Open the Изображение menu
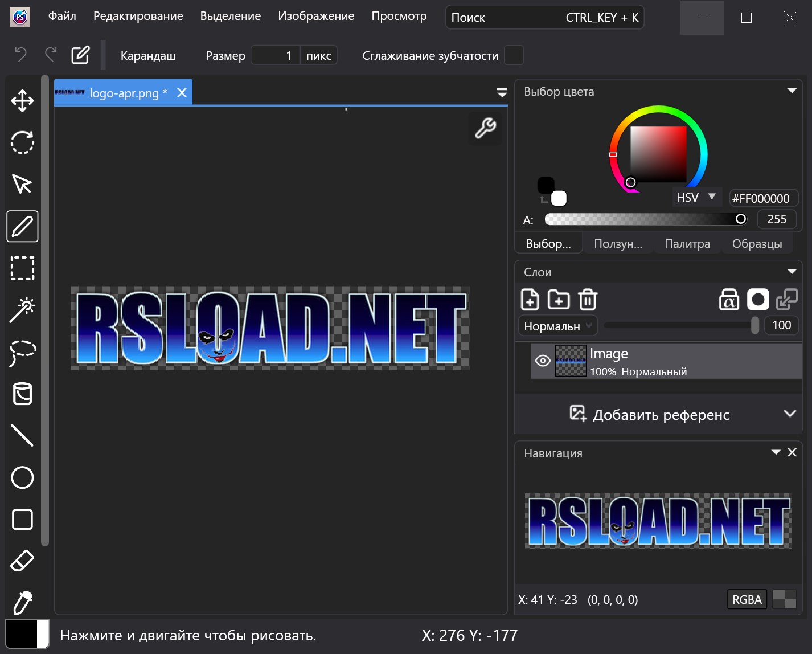 pos(316,16)
